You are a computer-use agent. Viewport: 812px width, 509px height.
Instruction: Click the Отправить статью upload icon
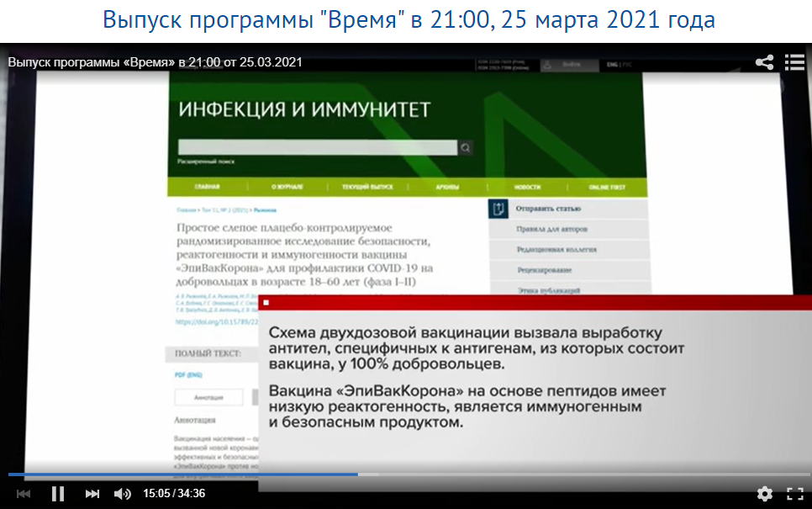pos(498,209)
